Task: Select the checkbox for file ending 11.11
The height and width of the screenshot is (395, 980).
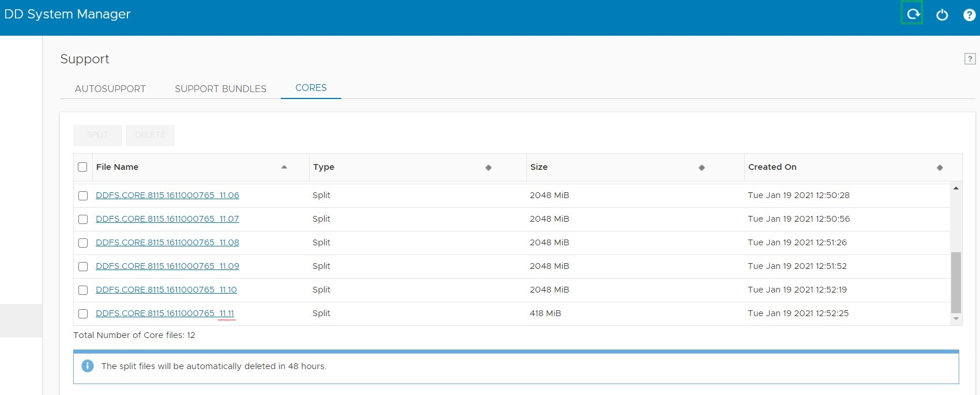Action: pos(83,314)
